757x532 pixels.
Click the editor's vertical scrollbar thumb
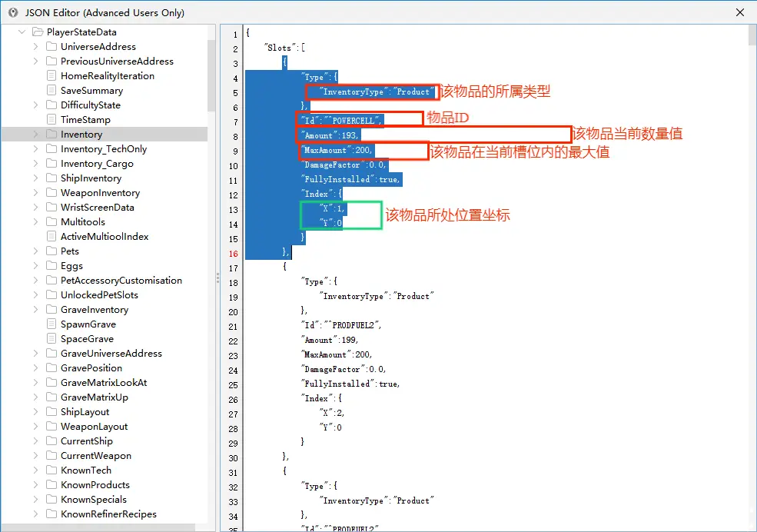pos(752,35)
